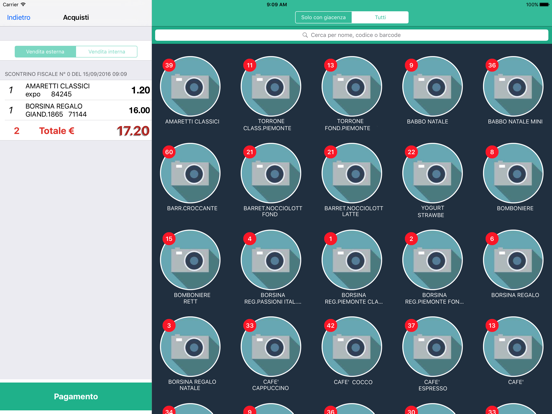Add the BABBO NATALE MINI product
The image size is (552, 414).
point(514,87)
